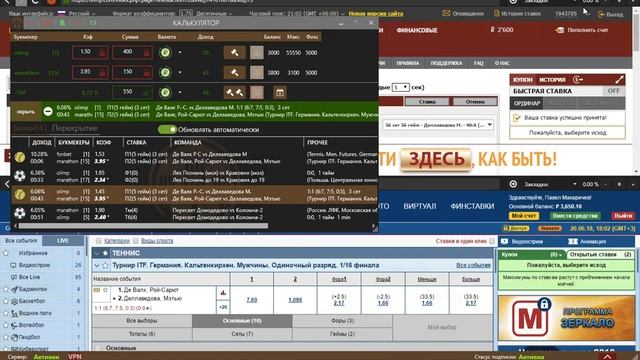The height and width of the screenshot is (360, 640).
Task: Toggle lock on the 3.95 coefficient field
Action: 102,73
